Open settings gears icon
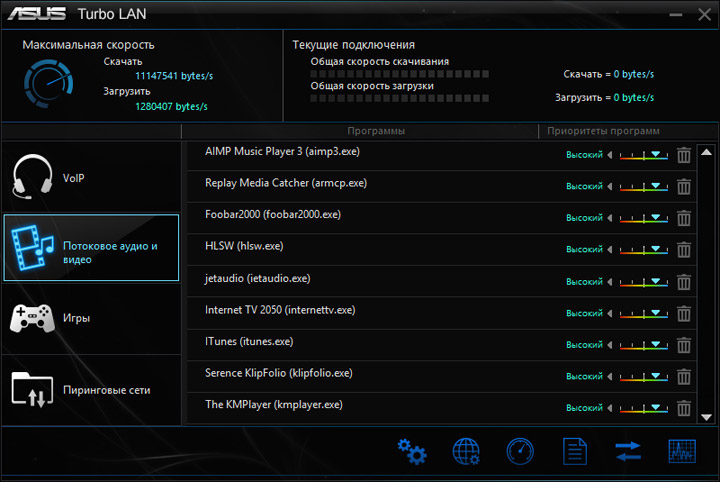Image resolution: width=720 pixels, height=482 pixels. pos(412,452)
